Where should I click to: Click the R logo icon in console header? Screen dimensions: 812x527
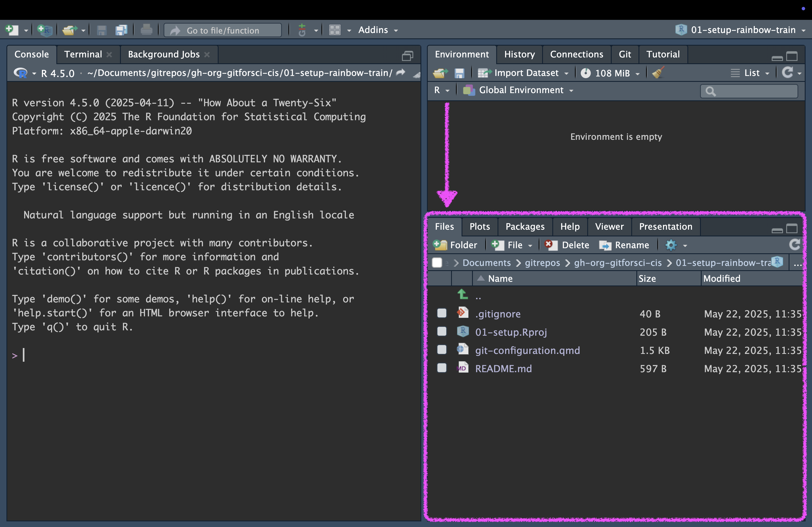[20, 73]
